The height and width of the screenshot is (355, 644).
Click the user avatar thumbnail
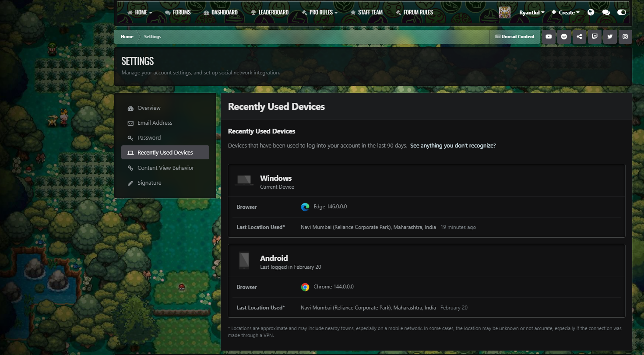point(505,12)
